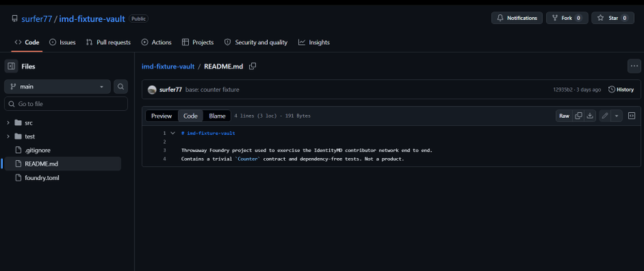Open the Issues tab

coord(62,42)
